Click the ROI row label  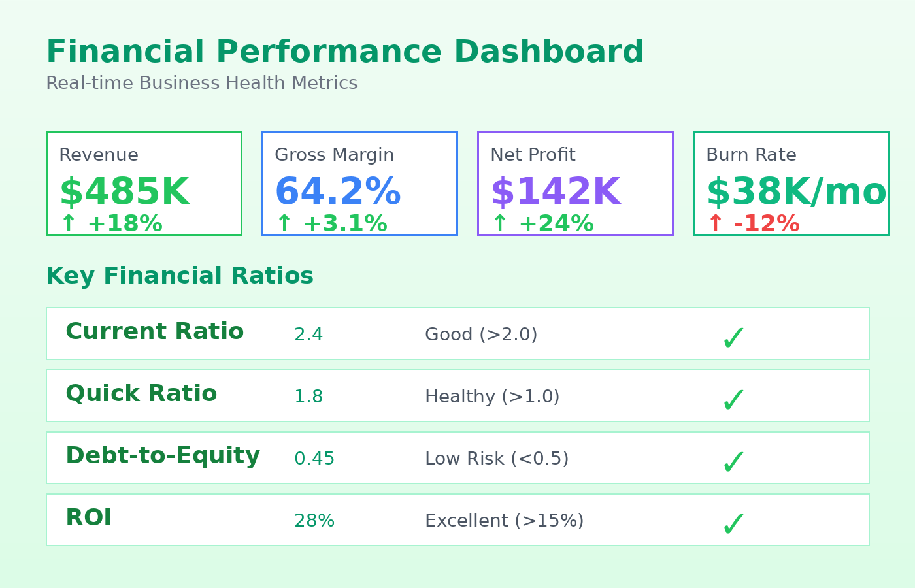tap(88, 518)
